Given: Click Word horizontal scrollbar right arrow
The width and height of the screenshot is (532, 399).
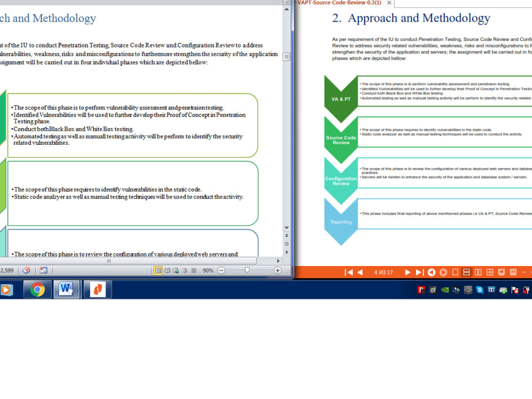Looking at the screenshot, I should tap(278, 261).
